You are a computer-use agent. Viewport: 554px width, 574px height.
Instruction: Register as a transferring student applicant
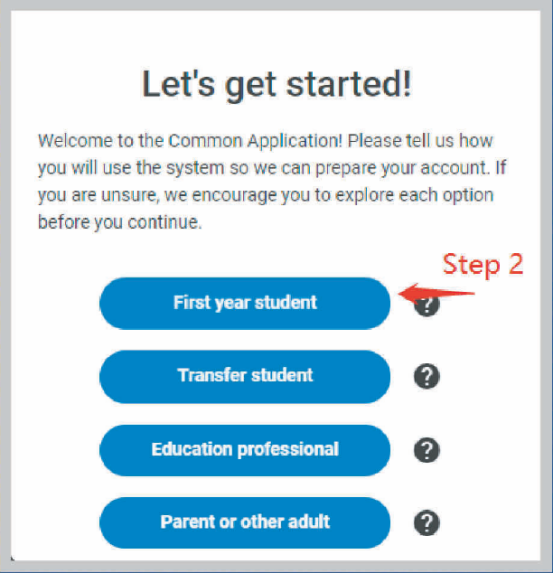[245, 377]
